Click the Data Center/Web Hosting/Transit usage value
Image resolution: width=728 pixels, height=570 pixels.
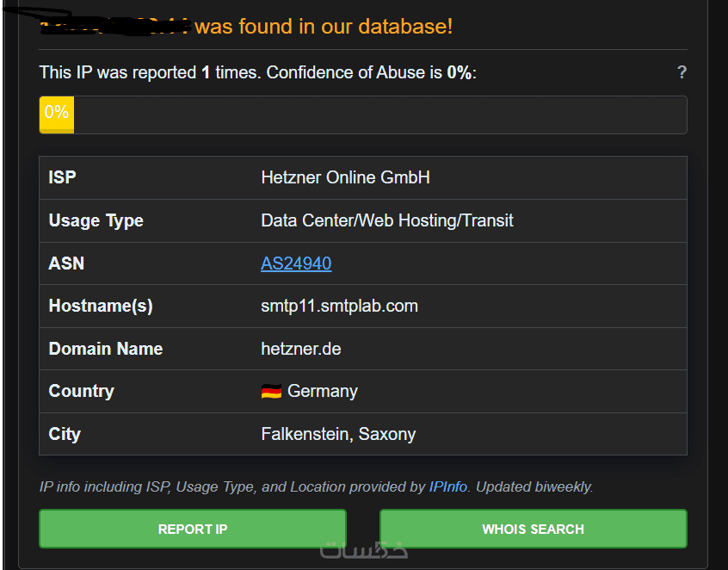[386, 220]
